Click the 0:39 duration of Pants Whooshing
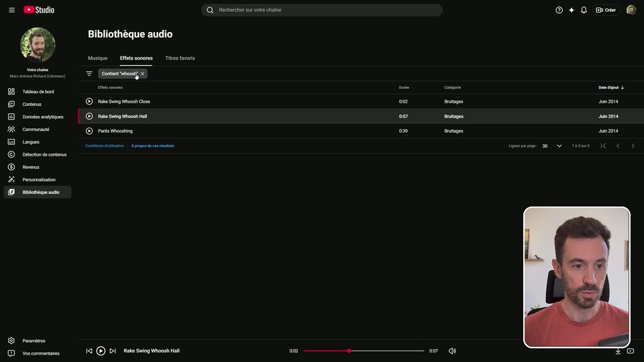This screenshot has width=644, height=362. click(404, 131)
